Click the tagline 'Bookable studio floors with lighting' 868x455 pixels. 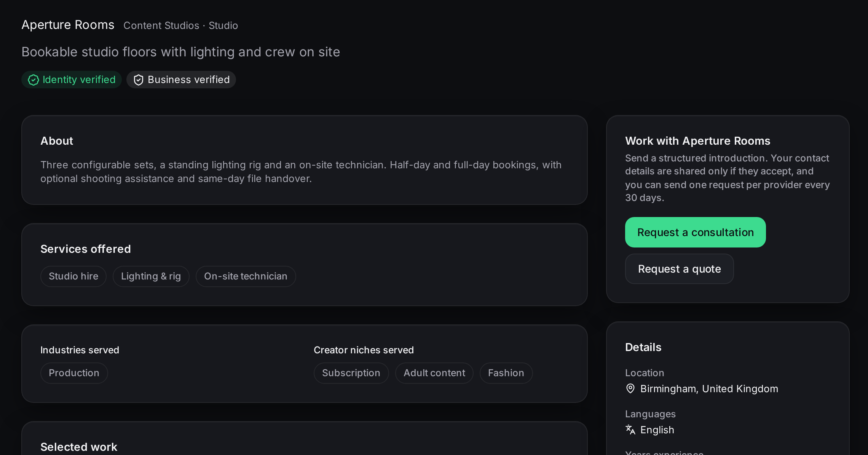point(180,52)
